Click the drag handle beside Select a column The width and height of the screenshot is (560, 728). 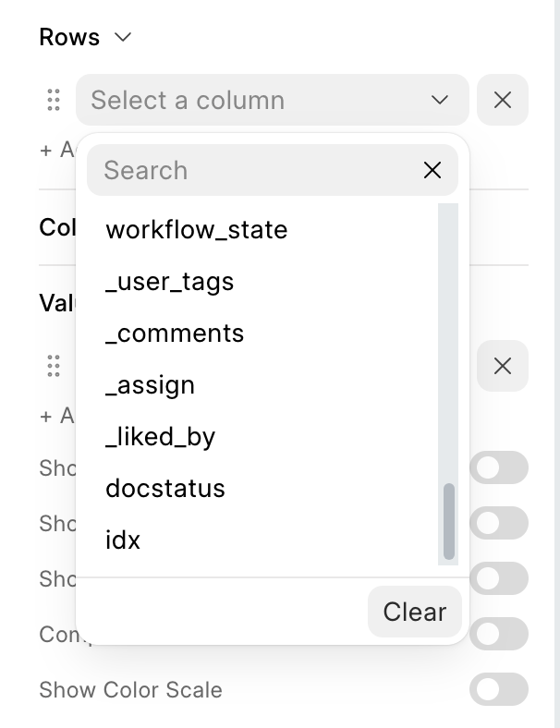[54, 100]
